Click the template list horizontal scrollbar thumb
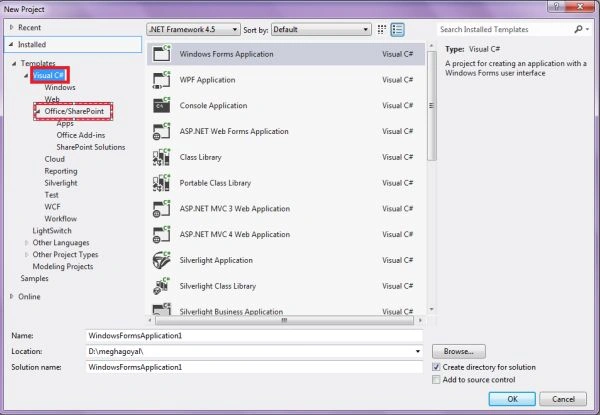This screenshot has height=415, width=600. click(x=284, y=320)
